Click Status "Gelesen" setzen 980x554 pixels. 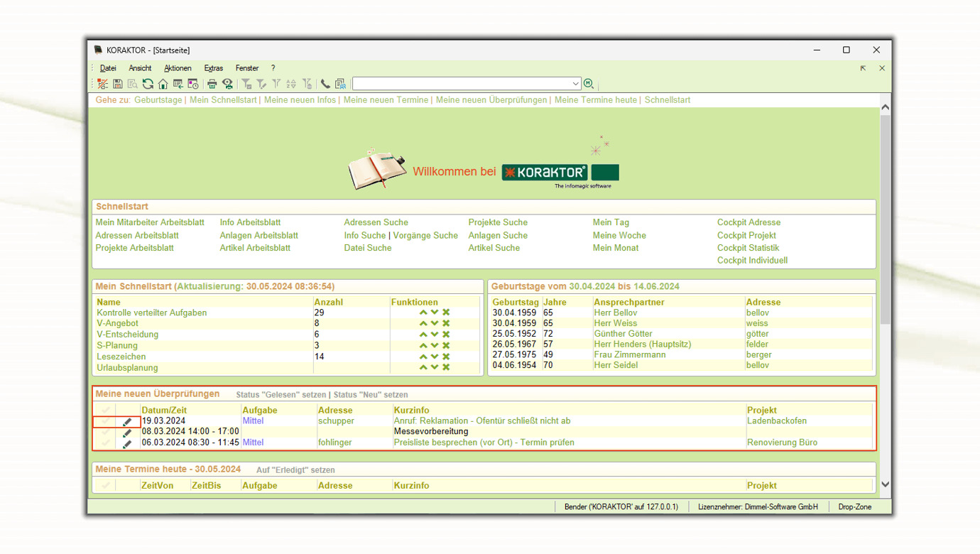coord(281,395)
